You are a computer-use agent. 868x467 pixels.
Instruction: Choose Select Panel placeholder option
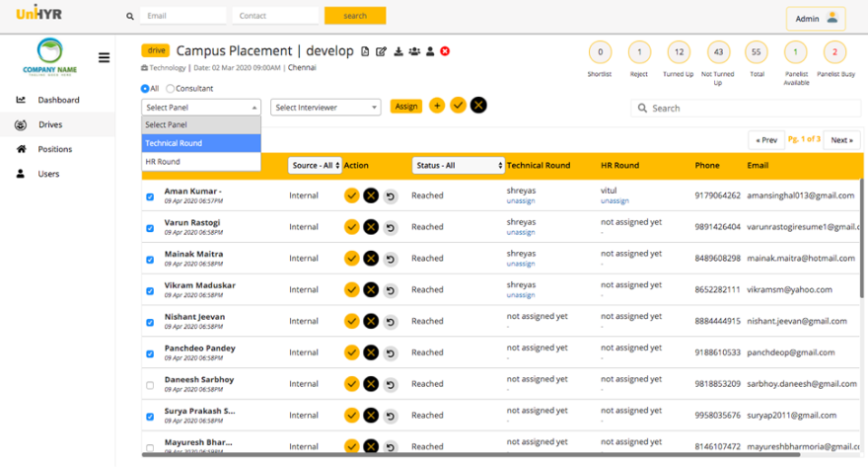pyautogui.click(x=201, y=124)
